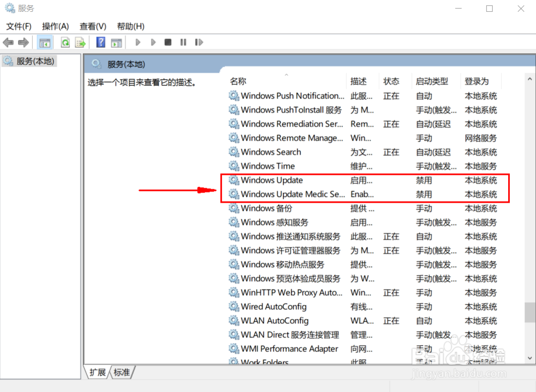This screenshot has width=536, height=392.
Task: Select the Wired AutoConfig service
Action: [x=273, y=307]
